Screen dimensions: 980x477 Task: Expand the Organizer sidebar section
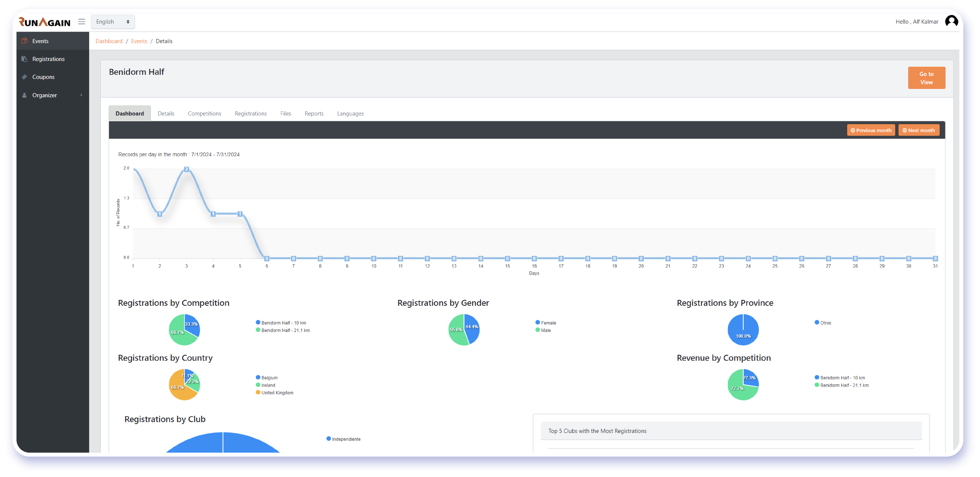click(80, 95)
